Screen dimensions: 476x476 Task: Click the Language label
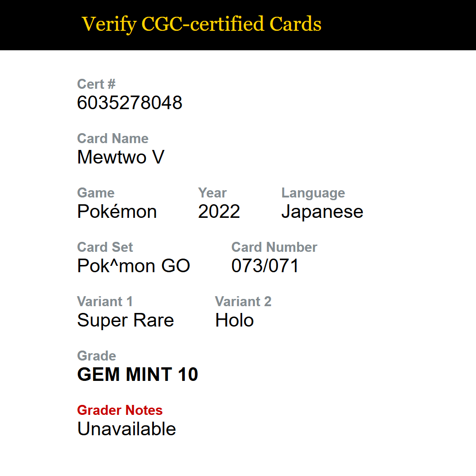tap(313, 193)
